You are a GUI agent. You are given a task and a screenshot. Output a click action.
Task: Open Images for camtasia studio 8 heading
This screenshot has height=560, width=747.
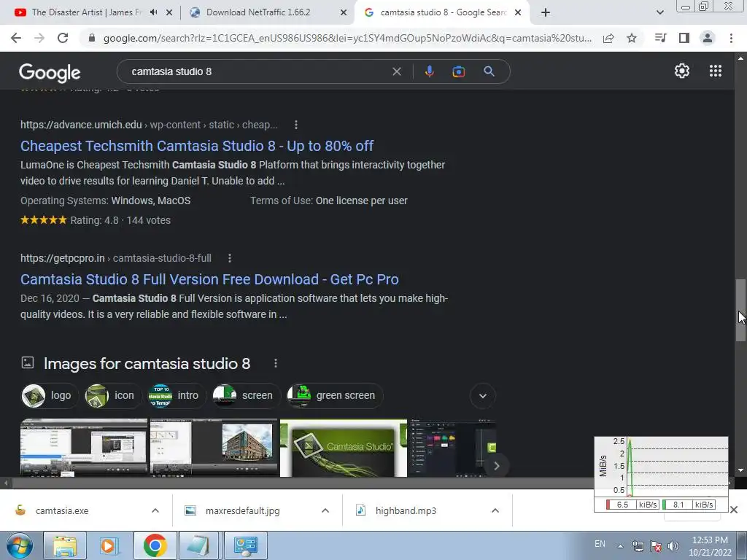click(147, 364)
